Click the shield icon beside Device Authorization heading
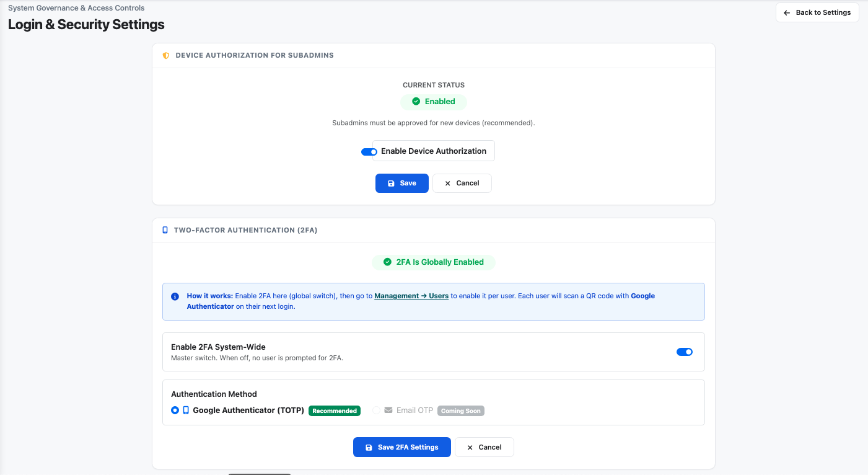This screenshot has height=475, width=868. [x=165, y=55]
